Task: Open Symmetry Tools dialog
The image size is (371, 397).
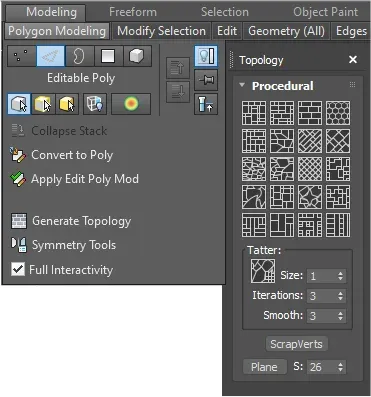Action: [63, 245]
